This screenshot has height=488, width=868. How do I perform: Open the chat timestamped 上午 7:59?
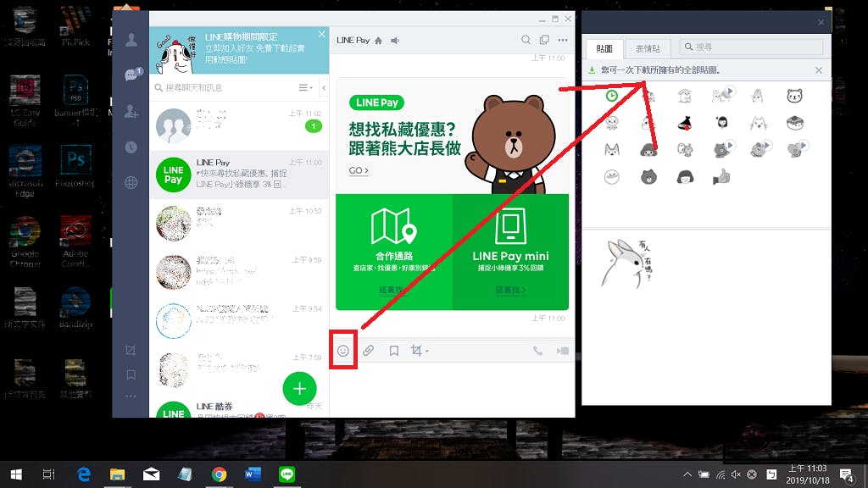coord(239,369)
